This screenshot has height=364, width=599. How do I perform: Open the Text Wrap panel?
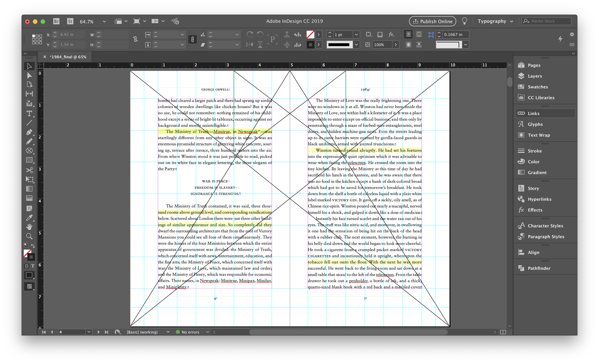tap(539, 135)
